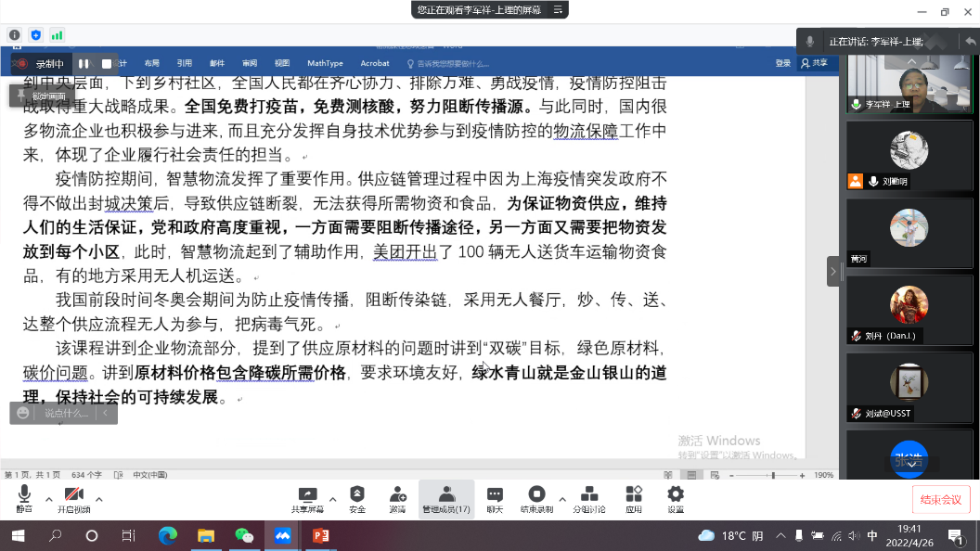The width and height of the screenshot is (980, 551).
Task: Click the 邀请 invite icon
Action: (x=397, y=499)
